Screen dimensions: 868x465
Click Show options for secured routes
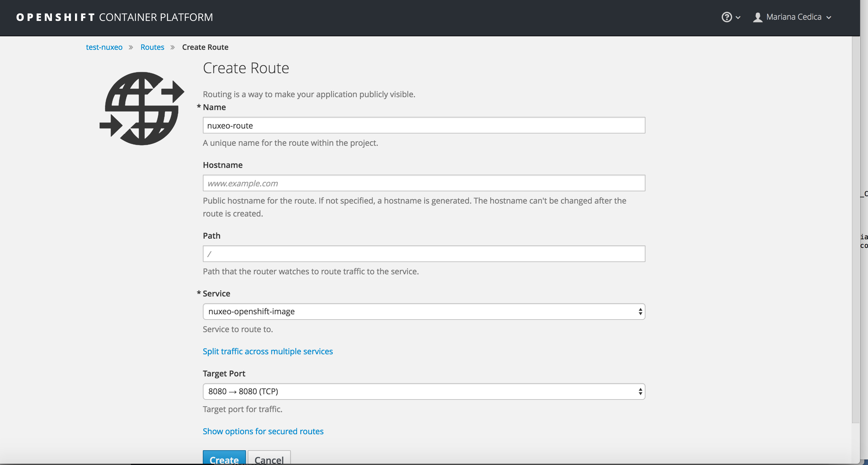coord(263,431)
